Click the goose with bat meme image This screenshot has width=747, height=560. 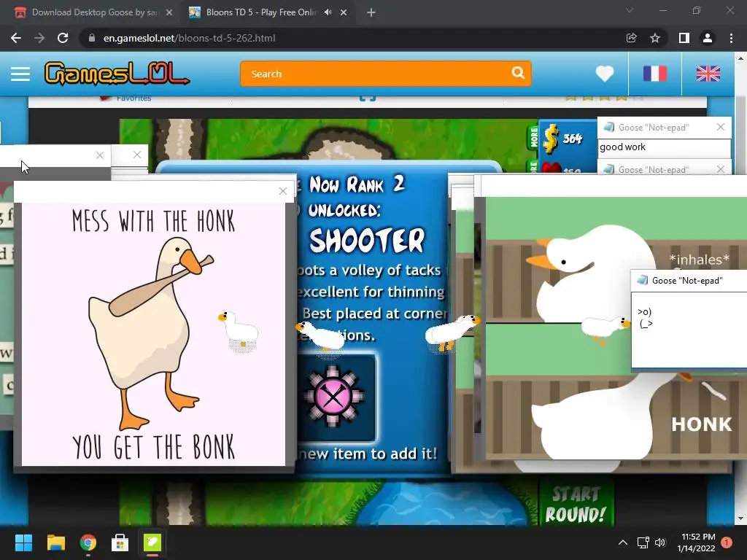tap(153, 334)
